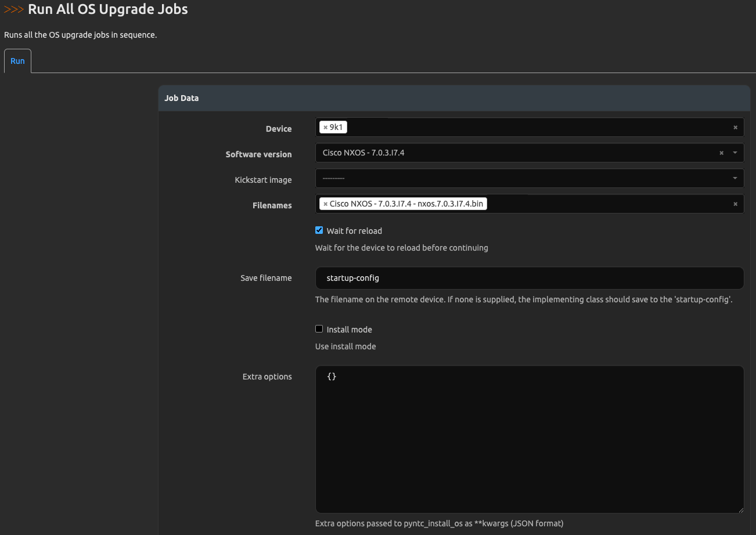Select the startup-config text in Save filename
This screenshot has height=535, width=756.
(352, 278)
